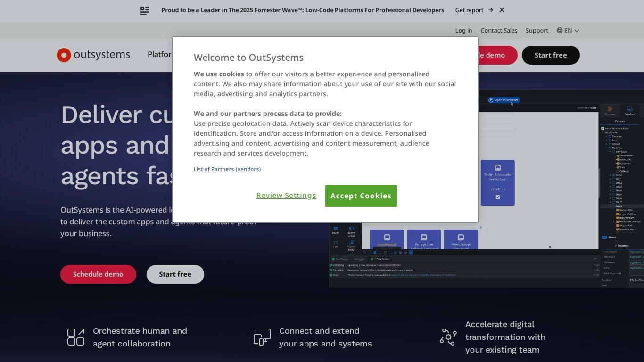The image size is (644, 362).
Task: Click the connect and extend apps icon
Action: (262, 337)
